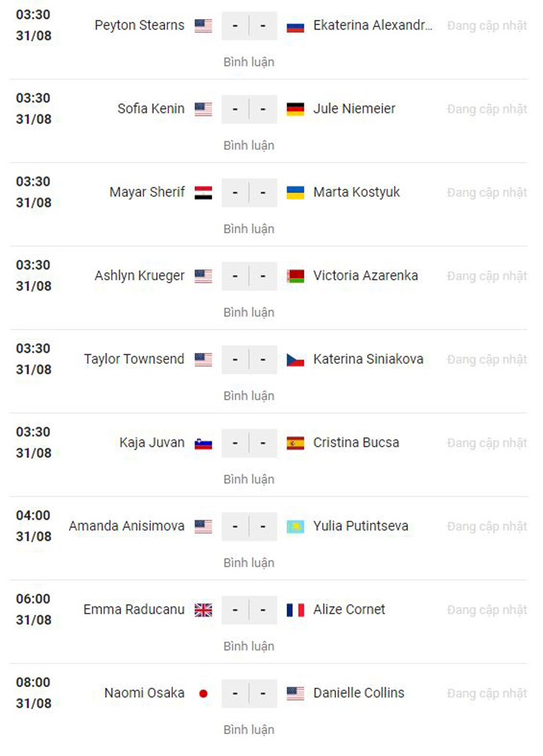
Task: Click the Ukrainian flag beside Marta Kostyuk
Action: click(295, 192)
